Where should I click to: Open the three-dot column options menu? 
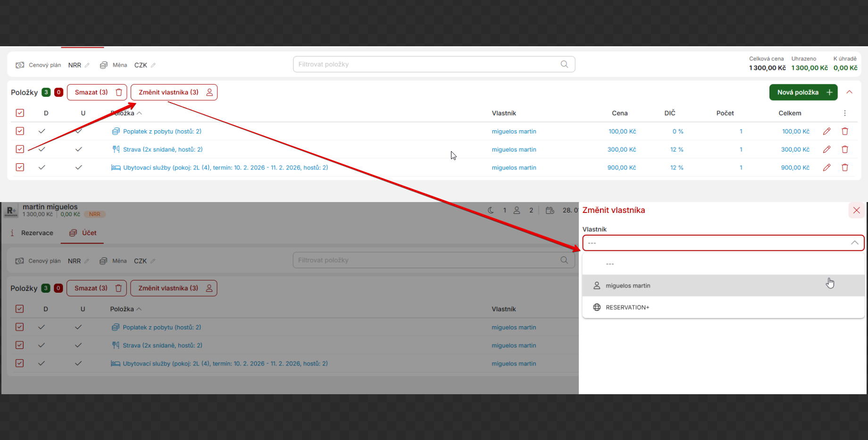845,113
